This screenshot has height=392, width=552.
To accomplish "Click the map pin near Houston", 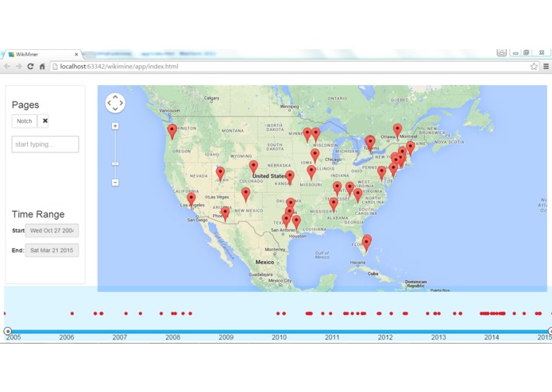I will click(296, 223).
